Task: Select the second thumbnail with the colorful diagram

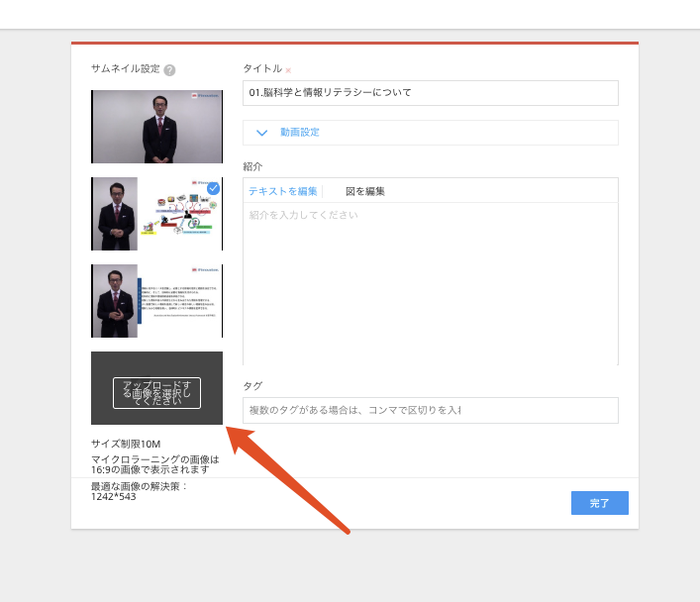Action: click(x=156, y=214)
